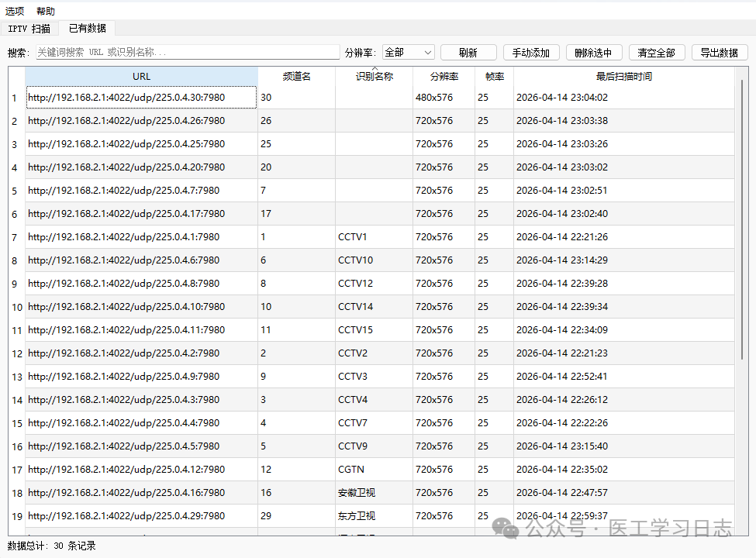The height and width of the screenshot is (558, 756).
Task: Click the 最后扫描时间 column header
Action: tap(623, 77)
